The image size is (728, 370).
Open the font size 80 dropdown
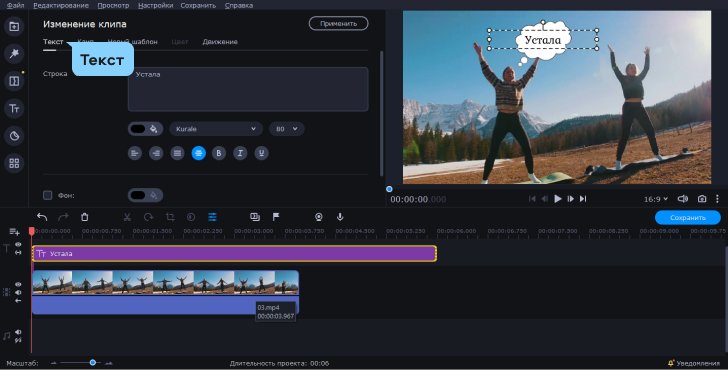286,129
